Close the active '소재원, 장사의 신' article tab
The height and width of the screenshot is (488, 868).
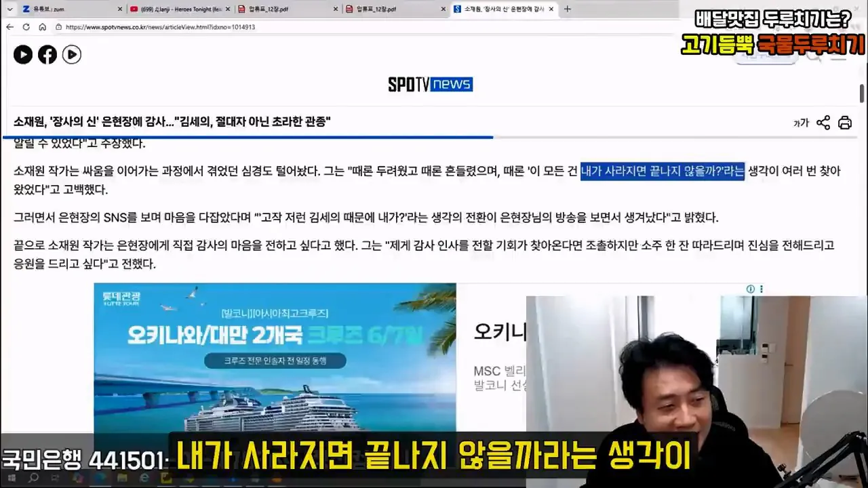551,9
